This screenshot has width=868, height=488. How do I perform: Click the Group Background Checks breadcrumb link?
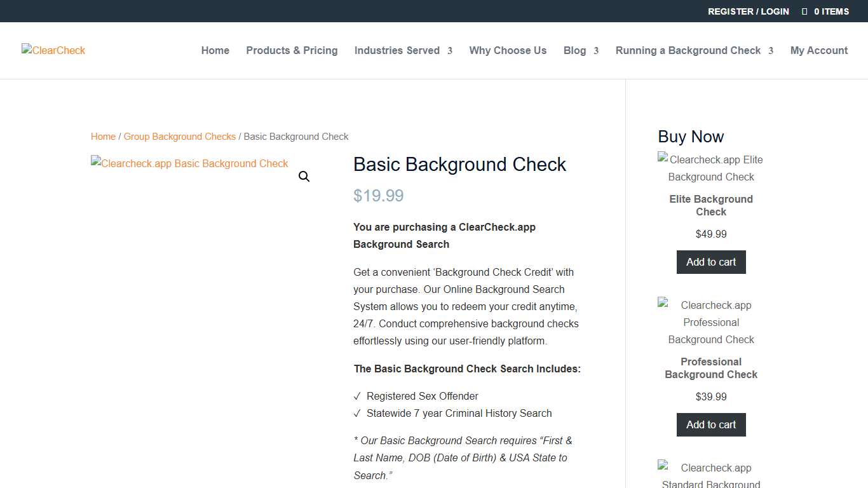[x=180, y=136]
